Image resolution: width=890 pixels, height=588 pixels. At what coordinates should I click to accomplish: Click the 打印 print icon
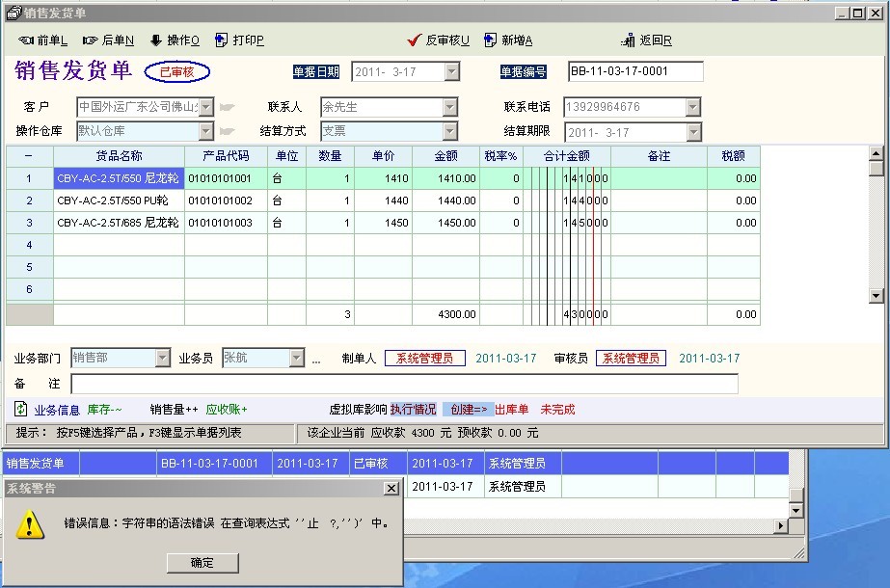221,40
